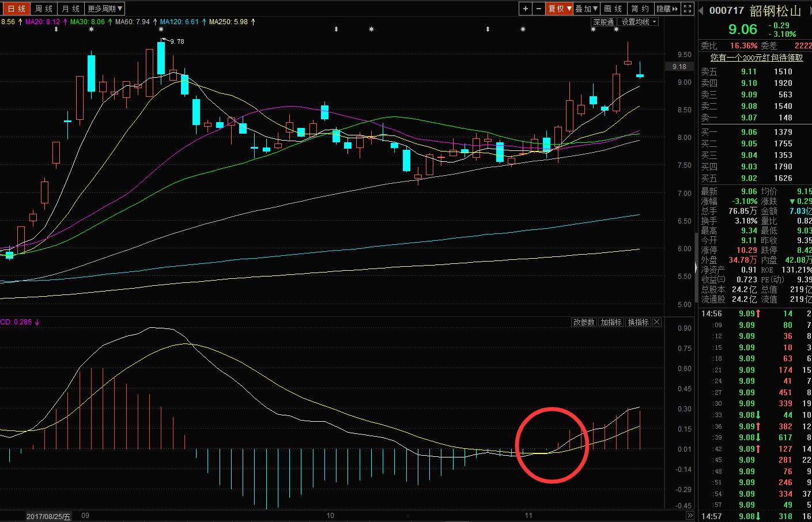
Task: Switch to monthly K-line tab 月线
Action: coord(71,9)
